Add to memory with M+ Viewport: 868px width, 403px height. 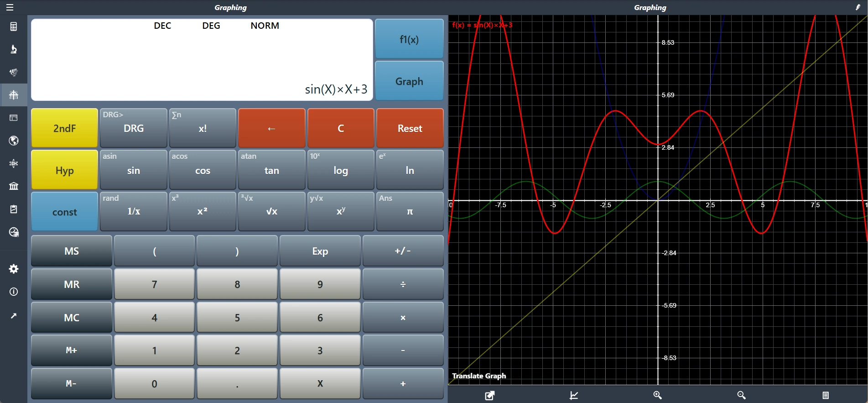pyautogui.click(x=72, y=351)
